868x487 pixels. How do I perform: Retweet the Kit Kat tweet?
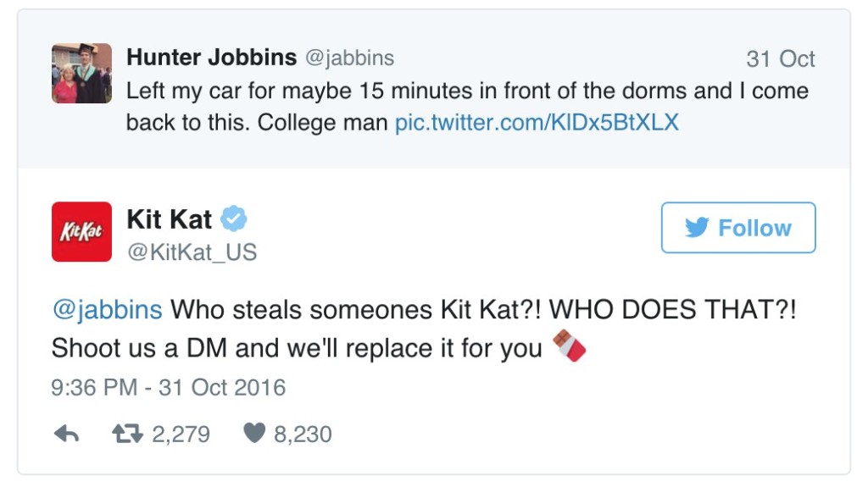(129, 434)
